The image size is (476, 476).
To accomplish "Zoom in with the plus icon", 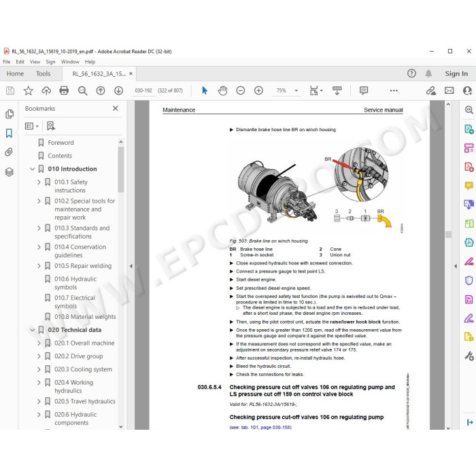I will (x=258, y=90).
